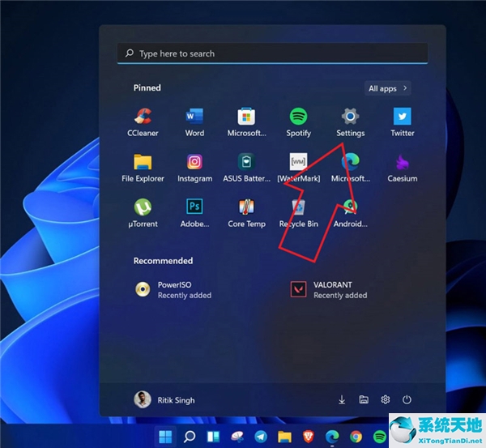This screenshot has width=486, height=448.
Task: Launch µTorrent from the pinned grid
Action: [143, 213]
